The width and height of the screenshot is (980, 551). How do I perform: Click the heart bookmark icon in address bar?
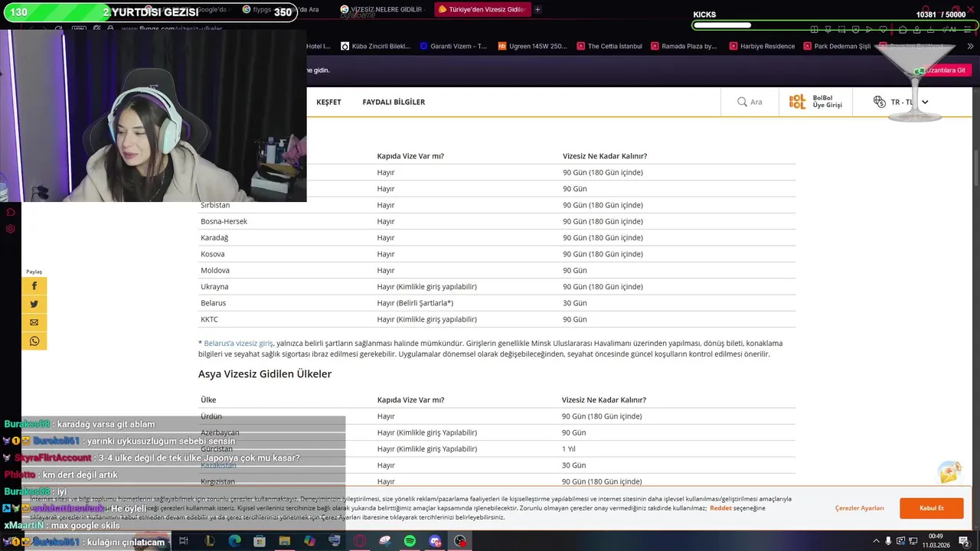pos(883,29)
